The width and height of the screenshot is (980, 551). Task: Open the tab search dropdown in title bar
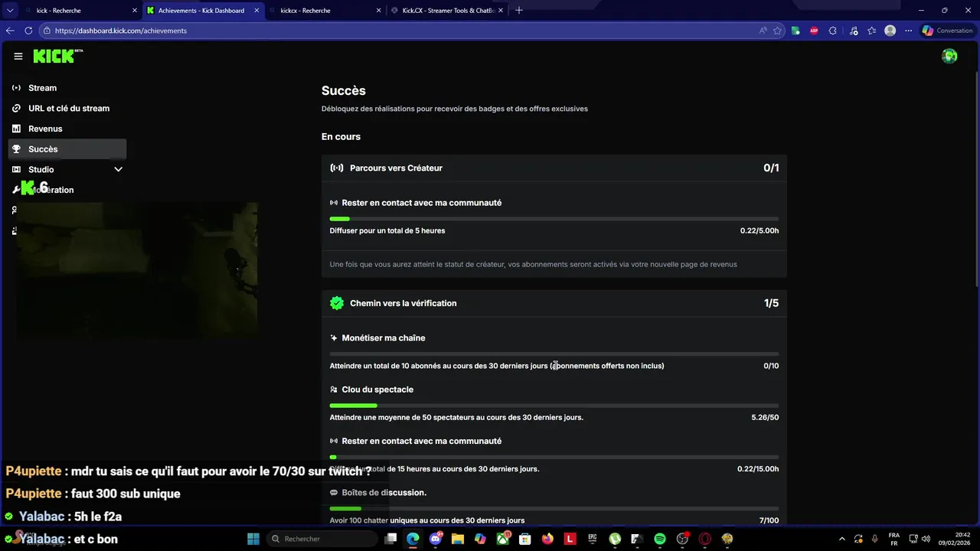point(10,11)
